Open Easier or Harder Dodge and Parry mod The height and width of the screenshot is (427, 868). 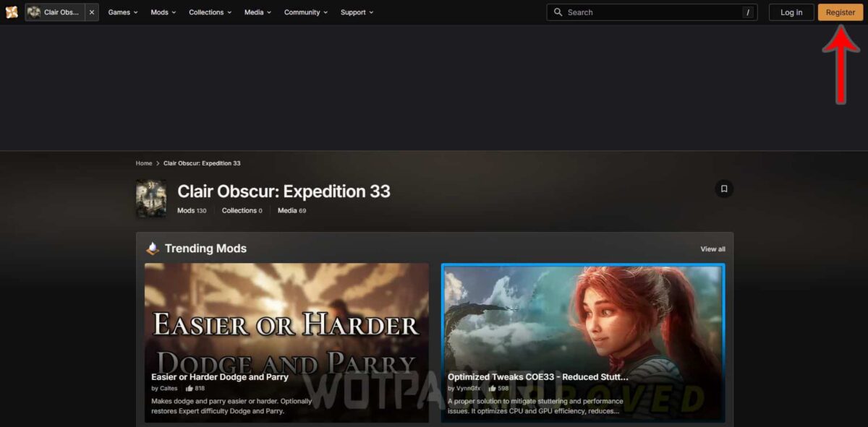click(x=220, y=376)
